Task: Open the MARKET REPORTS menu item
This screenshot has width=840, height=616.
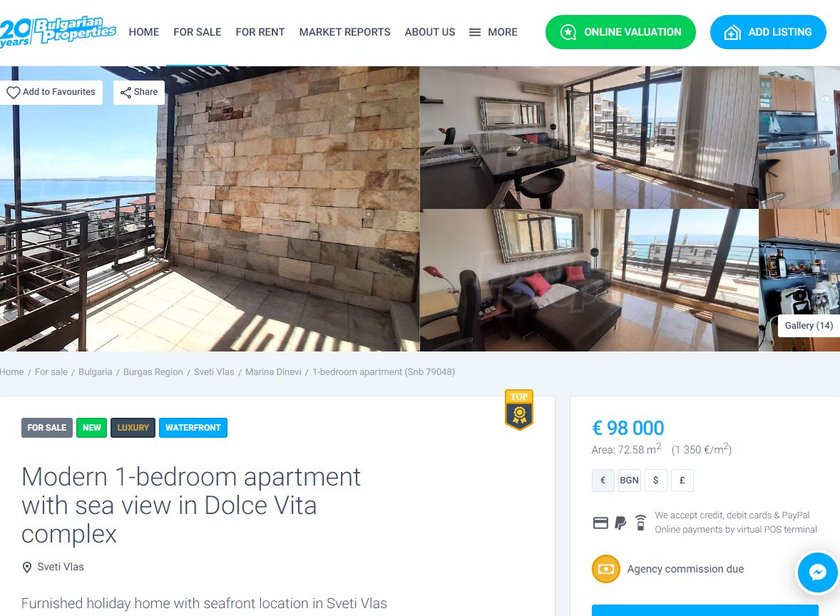Action: coord(344,32)
